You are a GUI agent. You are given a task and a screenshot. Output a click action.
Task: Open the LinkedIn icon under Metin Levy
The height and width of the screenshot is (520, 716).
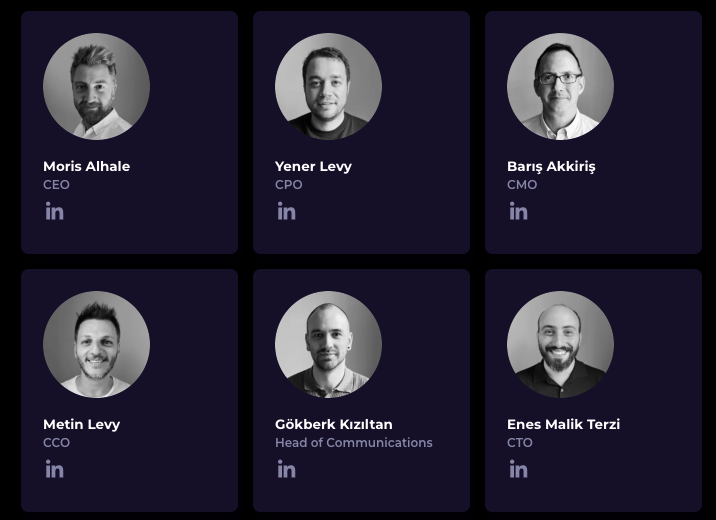[54, 469]
